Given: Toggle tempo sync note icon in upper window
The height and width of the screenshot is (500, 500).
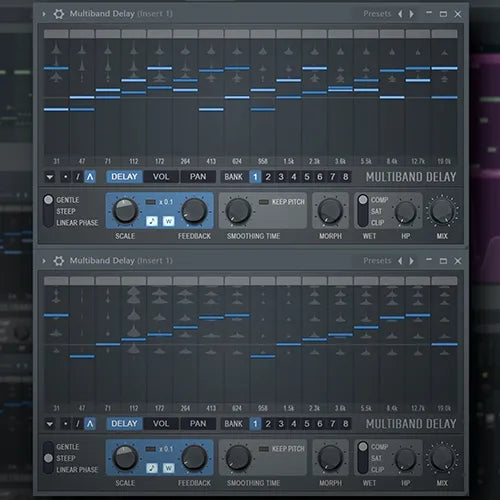Looking at the screenshot, I should pyautogui.click(x=152, y=221).
